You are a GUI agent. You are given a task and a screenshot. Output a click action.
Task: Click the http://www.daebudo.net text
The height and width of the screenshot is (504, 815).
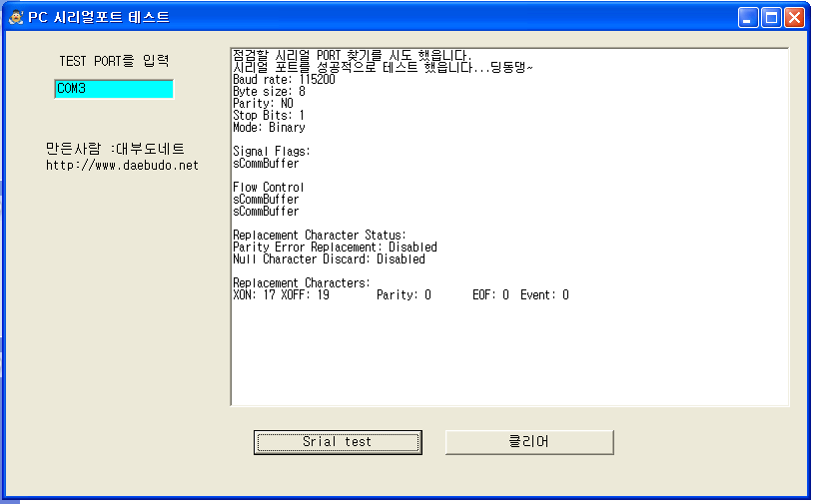122,166
